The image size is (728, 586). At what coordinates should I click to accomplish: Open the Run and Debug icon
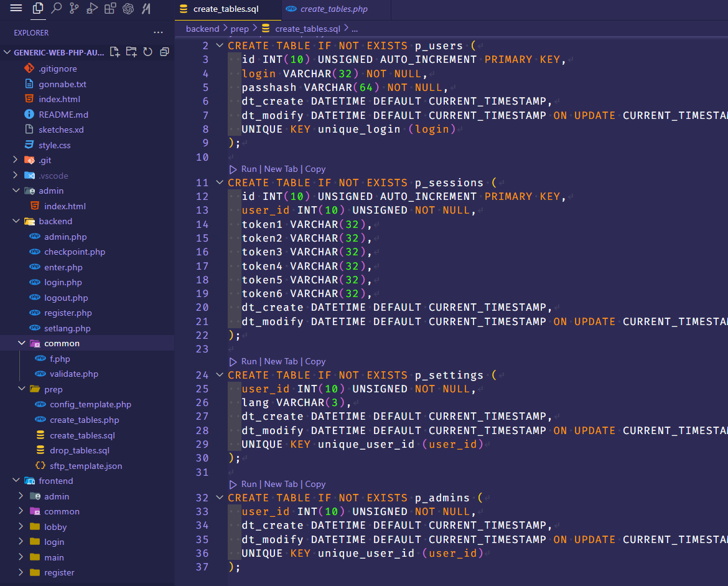tap(92, 8)
